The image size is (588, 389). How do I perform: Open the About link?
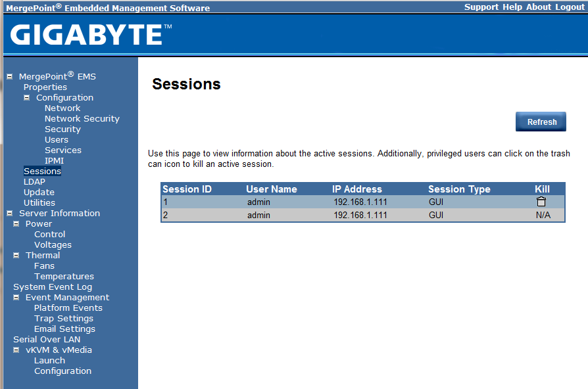[539, 7]
